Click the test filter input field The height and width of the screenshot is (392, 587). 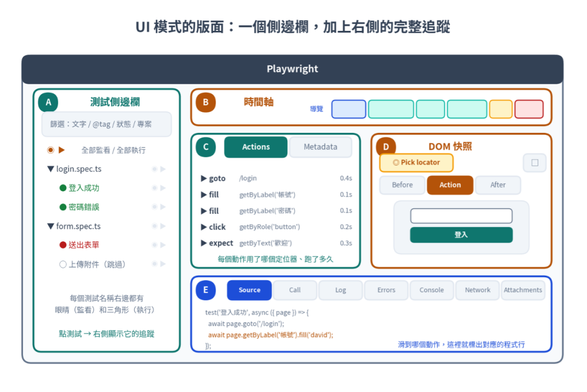(x=107, y=124)
